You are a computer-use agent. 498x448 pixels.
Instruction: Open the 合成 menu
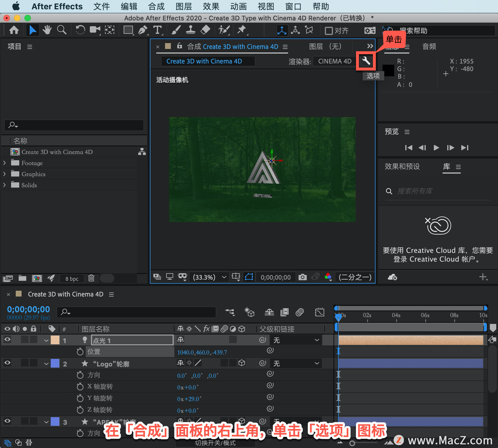[156, 6]
